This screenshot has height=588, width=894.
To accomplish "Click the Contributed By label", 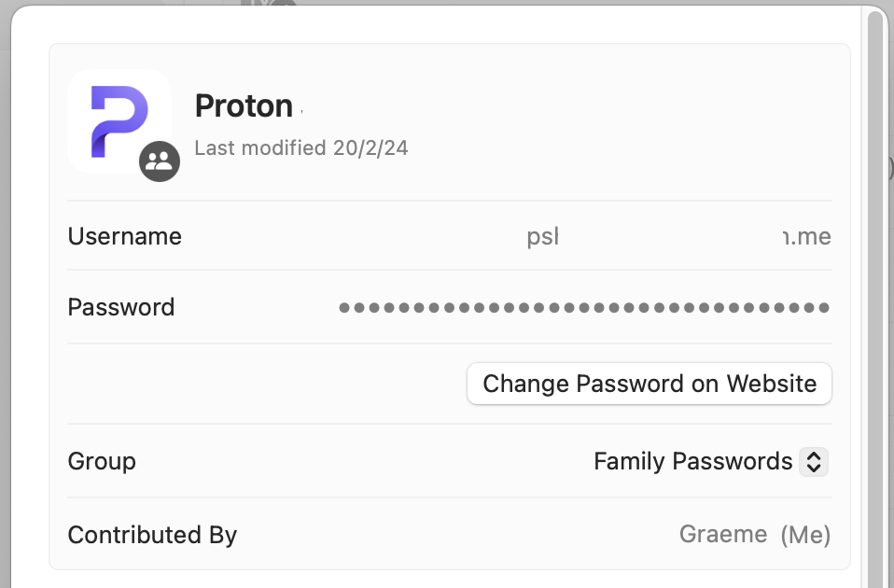I will point(152,535).
